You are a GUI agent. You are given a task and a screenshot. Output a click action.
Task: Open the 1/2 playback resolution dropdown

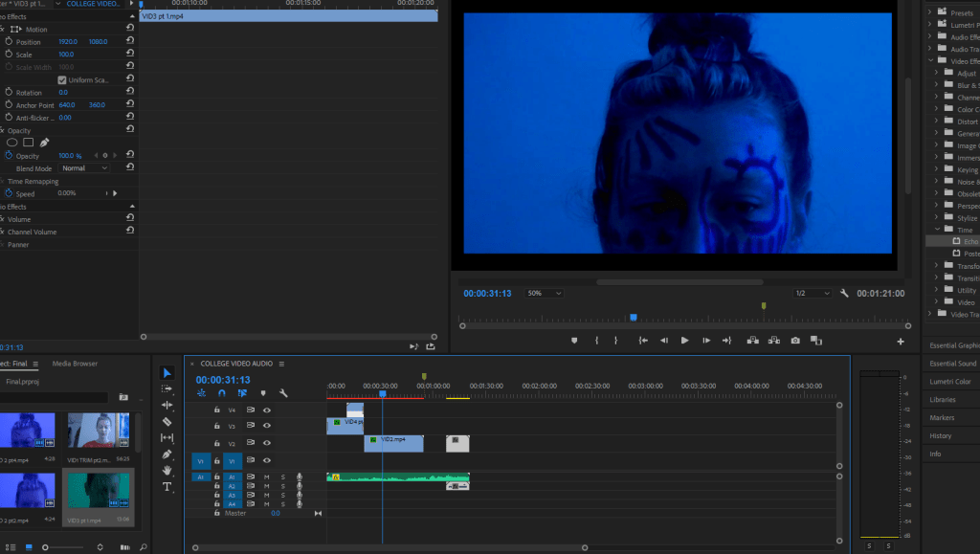coord(813,293)
